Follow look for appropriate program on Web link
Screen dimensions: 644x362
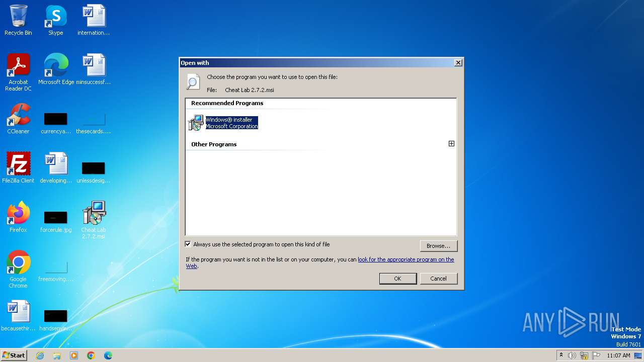[x=406, y=260]
